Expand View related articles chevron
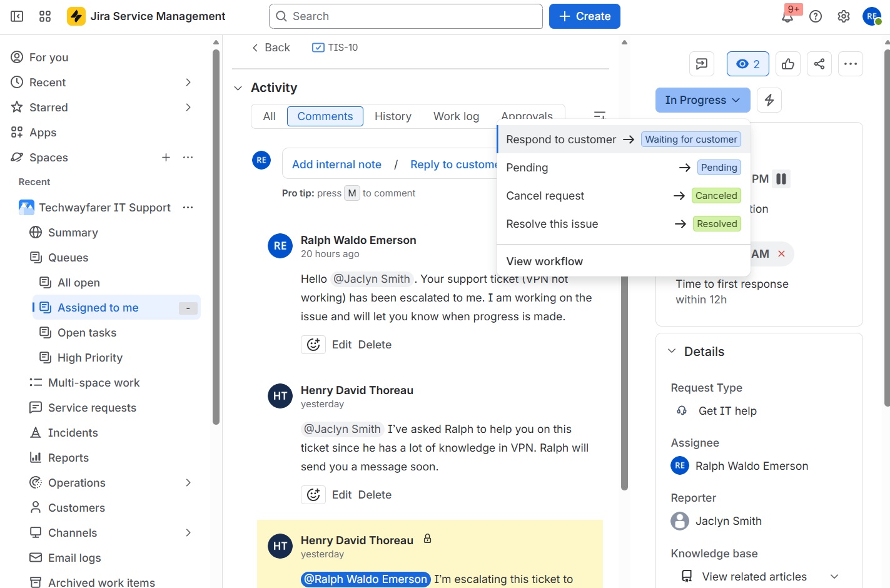Viewport: 890px width, 588px height. coord(834,577)
